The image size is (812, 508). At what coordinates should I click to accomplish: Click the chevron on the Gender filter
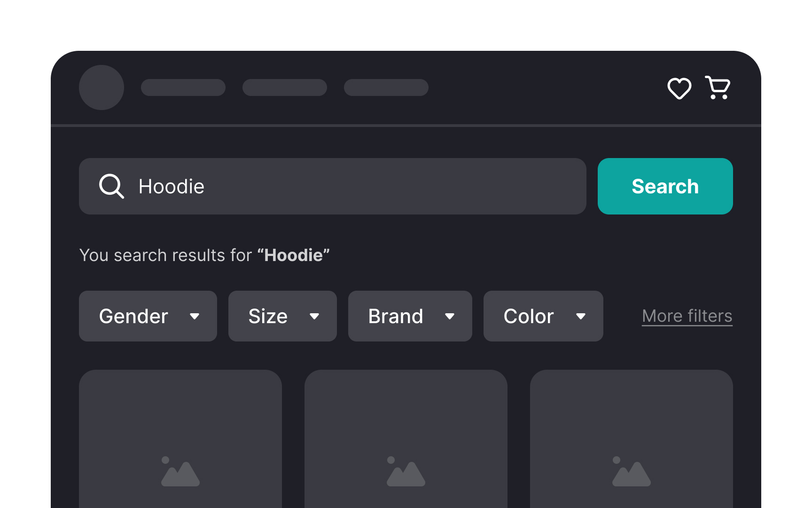point(195,316)
